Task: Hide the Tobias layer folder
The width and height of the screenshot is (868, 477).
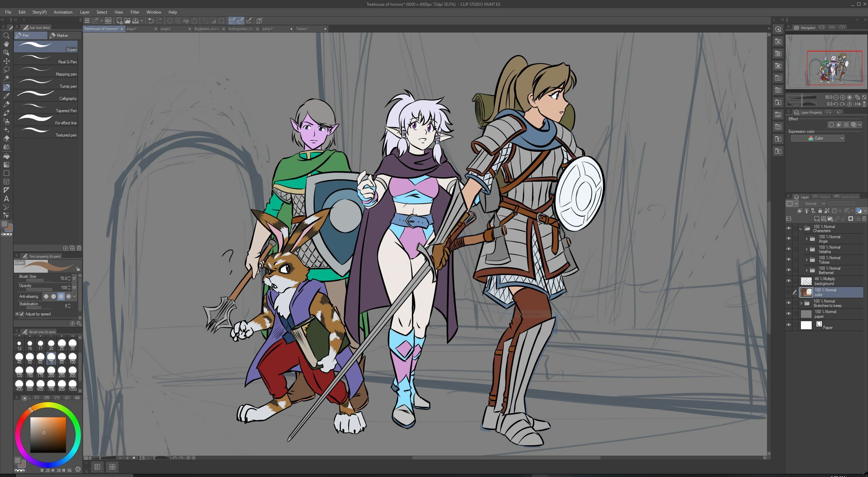Action: click(788, 260)
